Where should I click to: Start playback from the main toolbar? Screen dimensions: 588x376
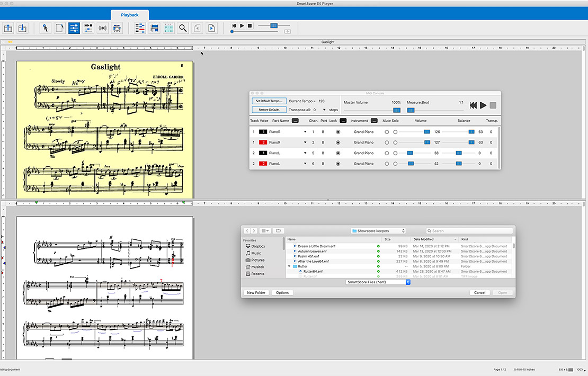tap(242, 25)
